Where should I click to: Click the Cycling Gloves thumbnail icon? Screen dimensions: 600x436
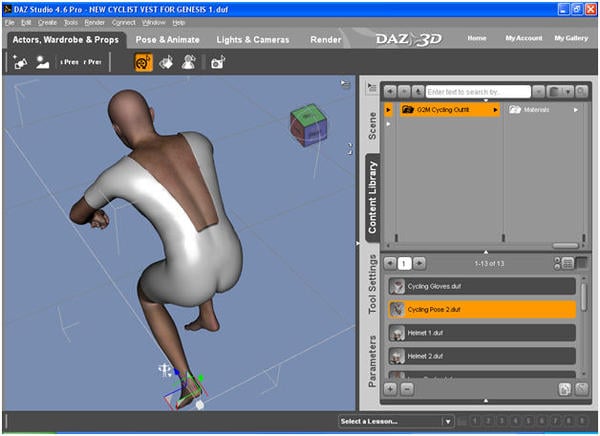tap(397, 286)
